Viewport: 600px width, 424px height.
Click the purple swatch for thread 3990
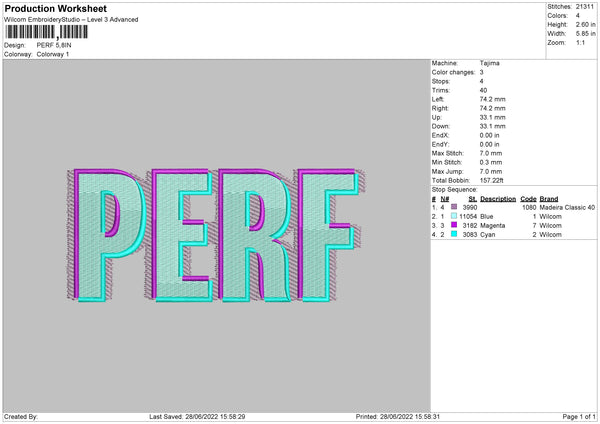tap(455, 207)
